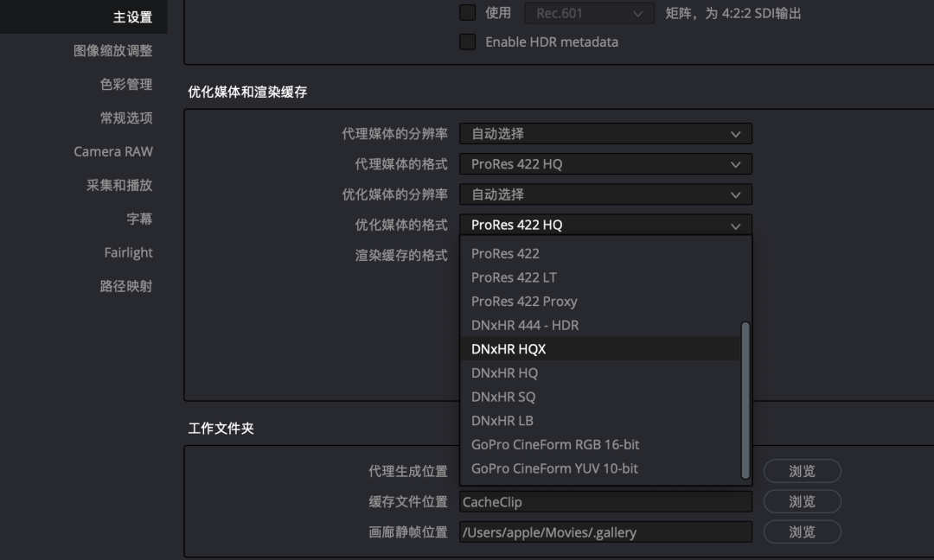Open the Camera RAW settings section

pyautogui.click(x=113, y=151)
